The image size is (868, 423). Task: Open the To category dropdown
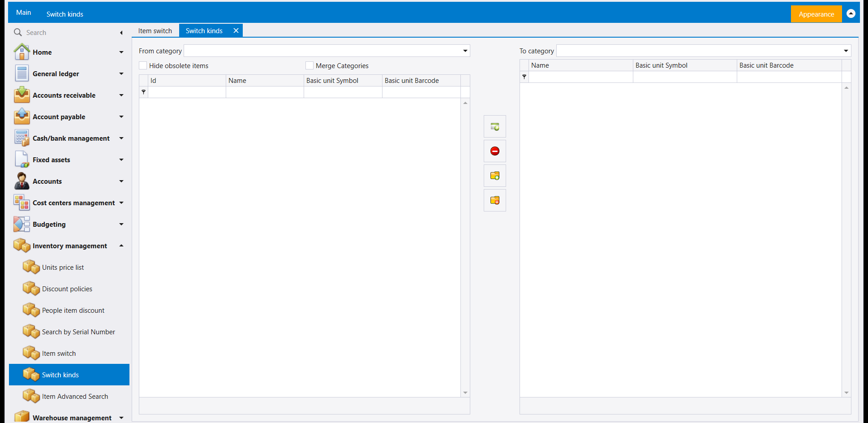[x=846, y=51]
